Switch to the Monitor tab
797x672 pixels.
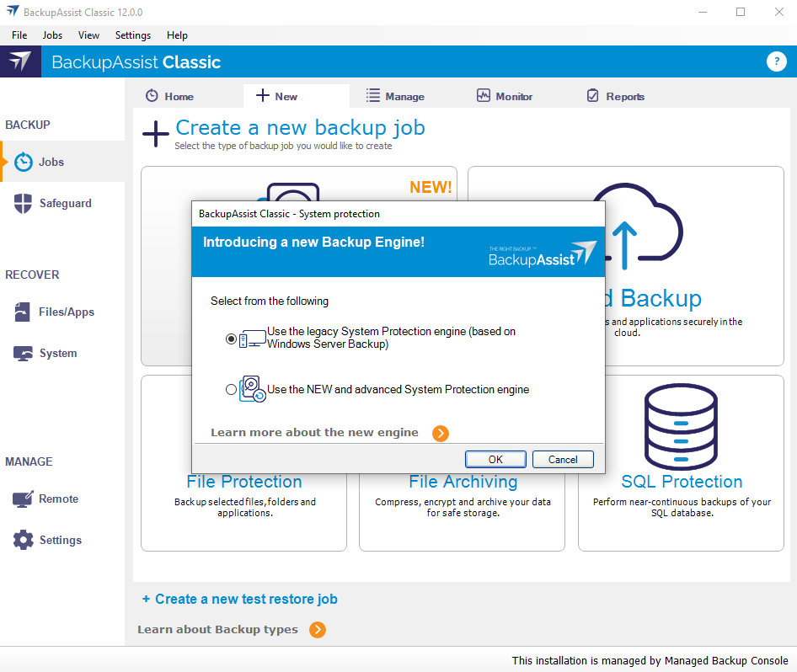point(505,96)
